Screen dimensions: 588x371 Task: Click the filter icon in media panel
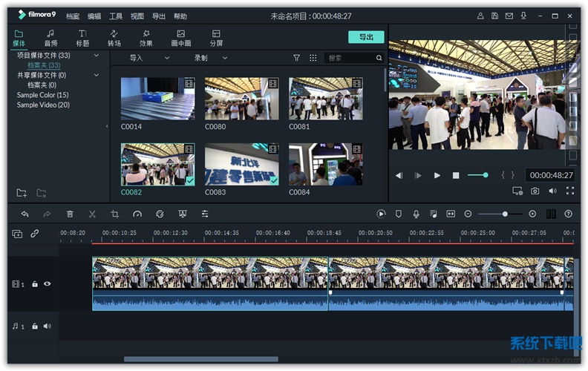tap(297, 58)
